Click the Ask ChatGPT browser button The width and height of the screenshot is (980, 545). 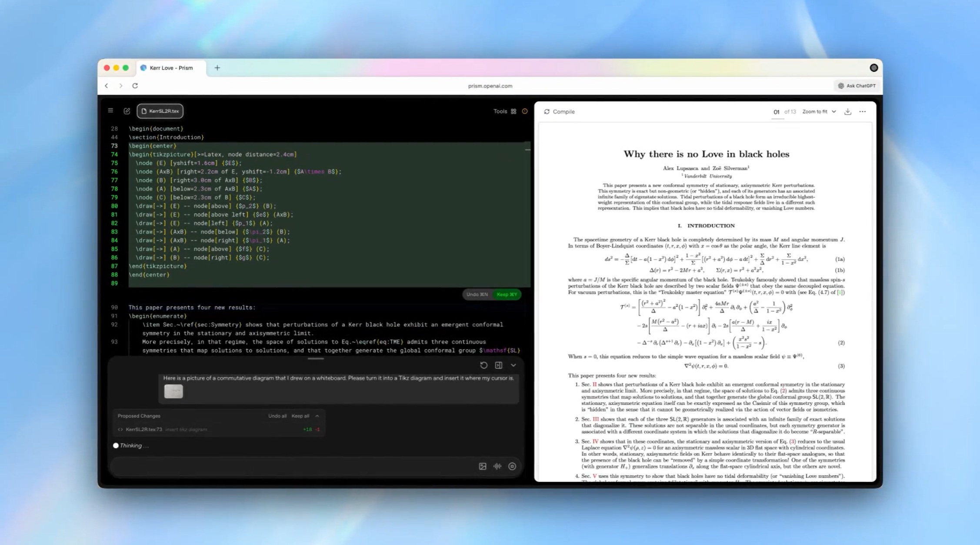[857, 86]
